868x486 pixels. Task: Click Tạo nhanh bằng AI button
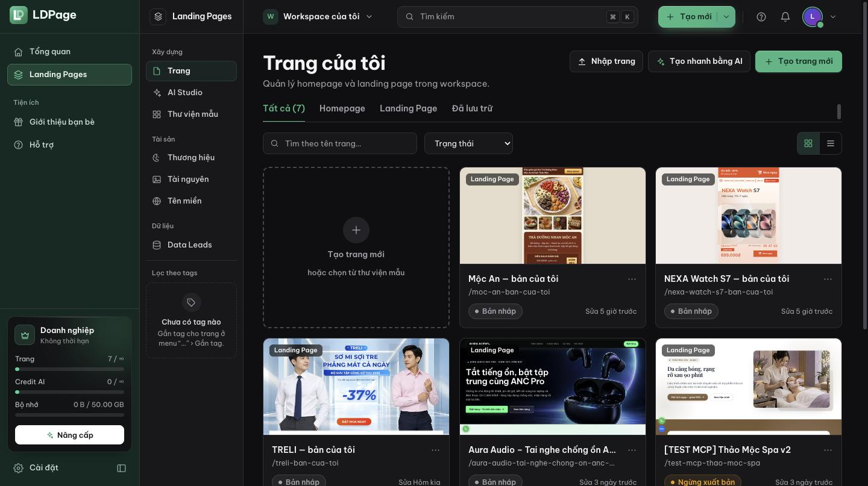[x=699, y=61]
